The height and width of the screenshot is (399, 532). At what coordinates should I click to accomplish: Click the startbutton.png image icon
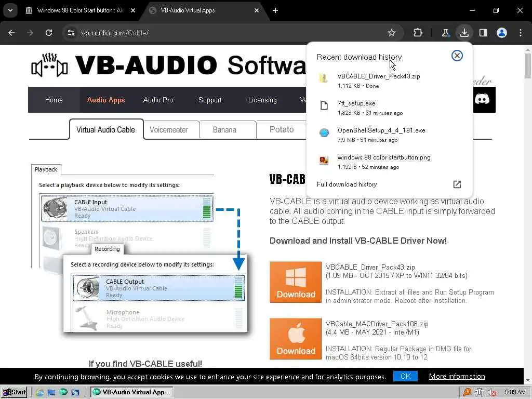(x=324, y=160)
